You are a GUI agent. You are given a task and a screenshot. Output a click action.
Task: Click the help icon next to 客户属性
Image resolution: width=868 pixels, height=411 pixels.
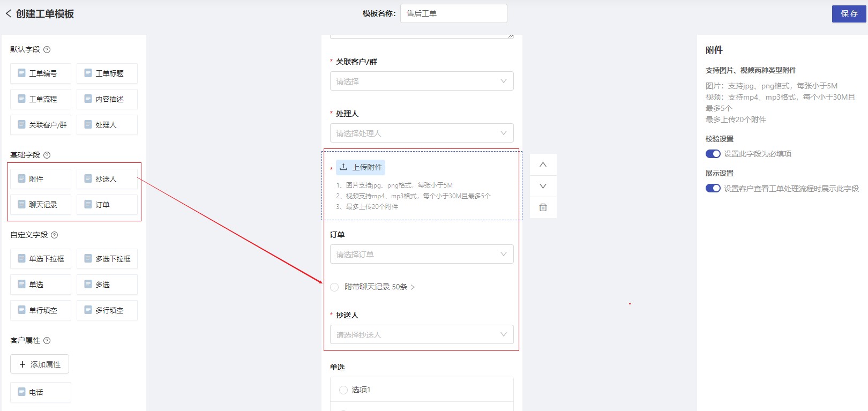(x=47, y=340)
